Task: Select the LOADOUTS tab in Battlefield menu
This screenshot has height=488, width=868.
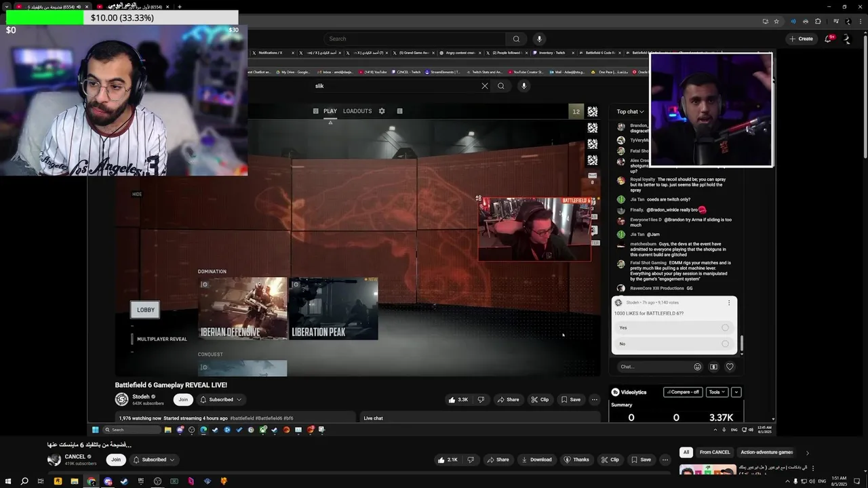Action: coord(357,111)
